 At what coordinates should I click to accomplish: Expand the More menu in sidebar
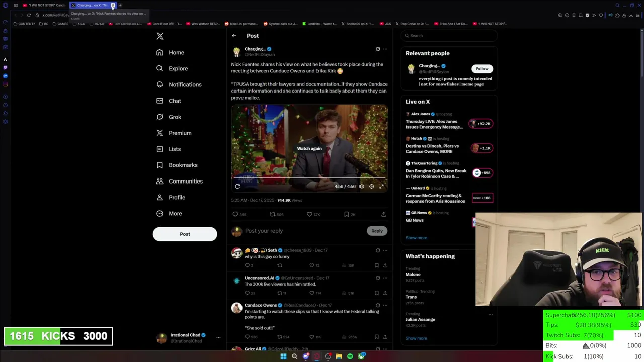pyautogui.click(x=169, y=213)
